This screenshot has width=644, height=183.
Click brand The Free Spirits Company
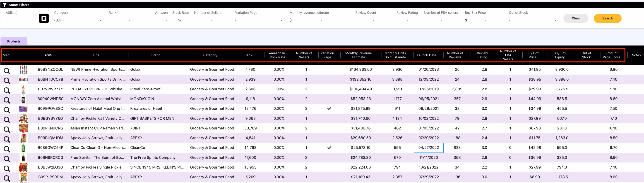(x=153, y=157)
